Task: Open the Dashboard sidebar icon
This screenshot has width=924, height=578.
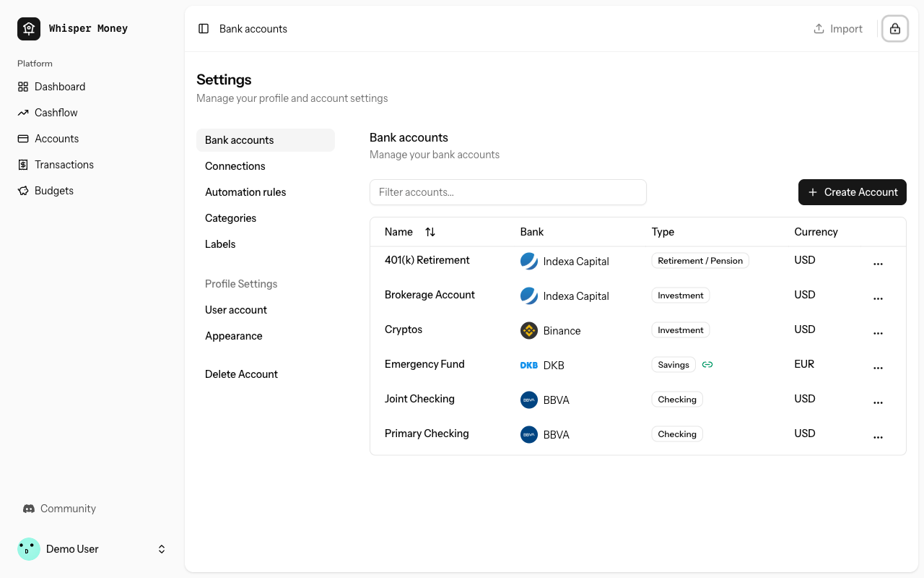Action: click(x=23, y=87)
